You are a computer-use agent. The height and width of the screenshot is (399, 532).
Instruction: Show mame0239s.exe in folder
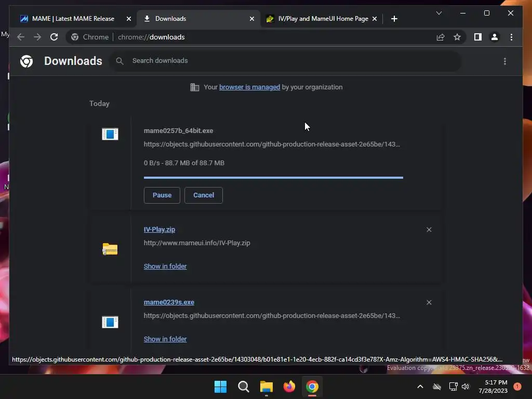tap(165, 339)
